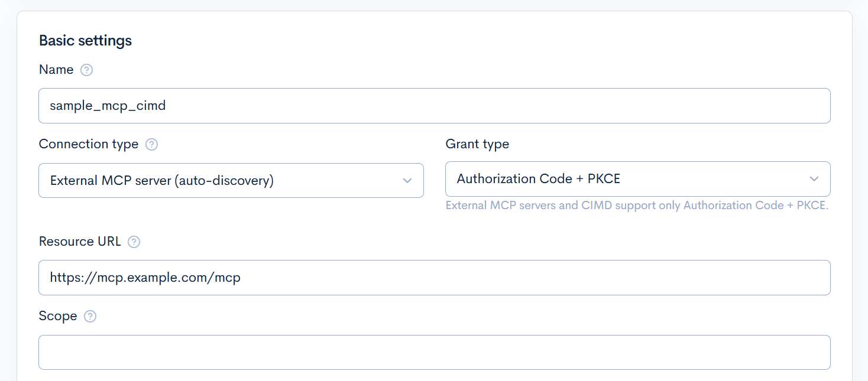Click the https://mcp.example.com/mcp text
This screenshot has height=381, width=868.
(x=145, y=278)
